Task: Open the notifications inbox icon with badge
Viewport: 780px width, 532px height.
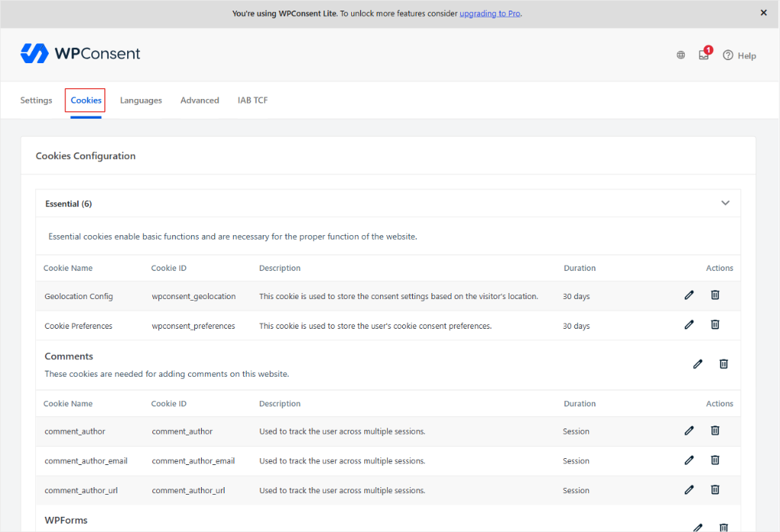Action: point(704,55)
